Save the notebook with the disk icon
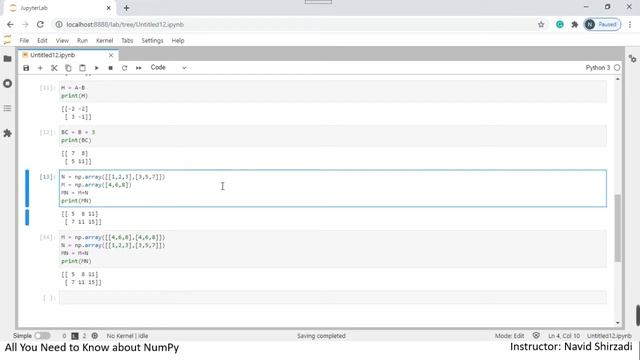 pyautogui.click(x=26, y=68)
